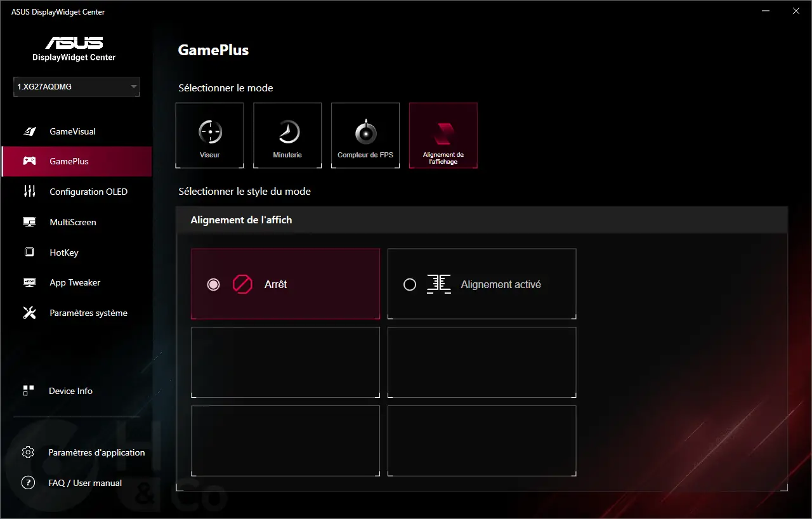This screenshot has width=812, height=519.
Task: Click the Paramètres système tools icon
Action: (x=29, y=313)
